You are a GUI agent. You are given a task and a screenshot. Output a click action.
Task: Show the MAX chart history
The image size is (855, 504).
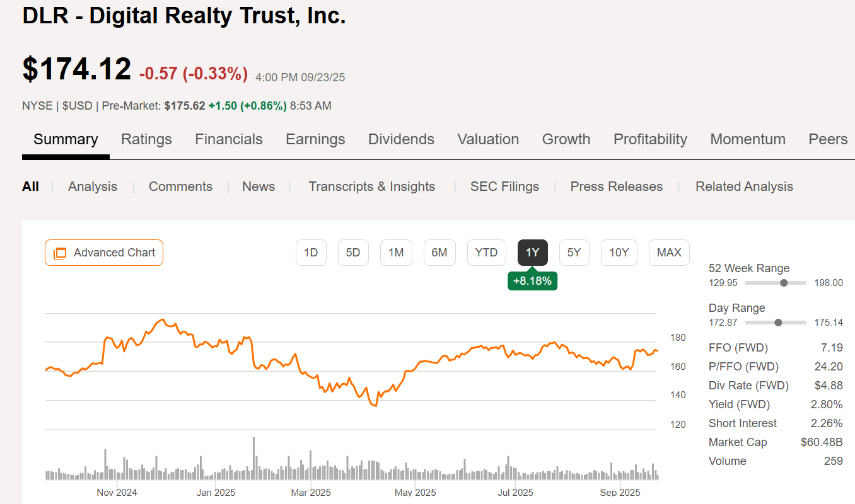point(668,252)
